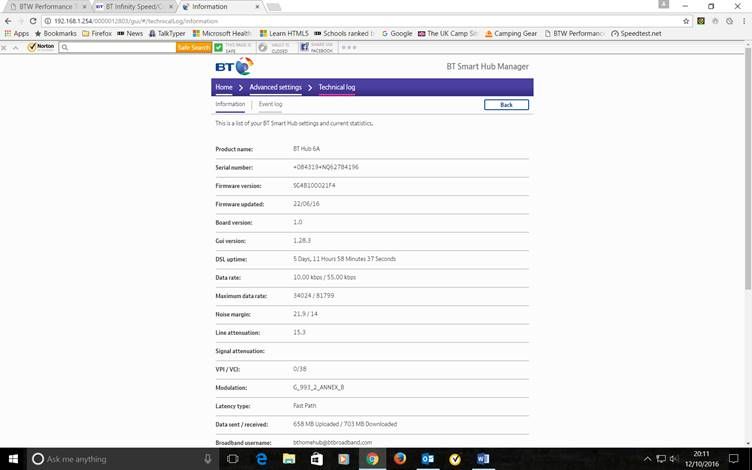Click Norton green safe-page check icon
The width and height of the screenshot is (752, 470).
219,47
